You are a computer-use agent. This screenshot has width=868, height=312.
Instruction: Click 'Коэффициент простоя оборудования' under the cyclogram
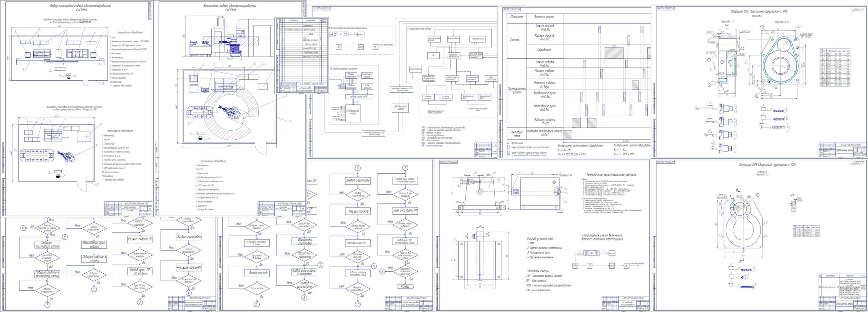pos(632,145)
